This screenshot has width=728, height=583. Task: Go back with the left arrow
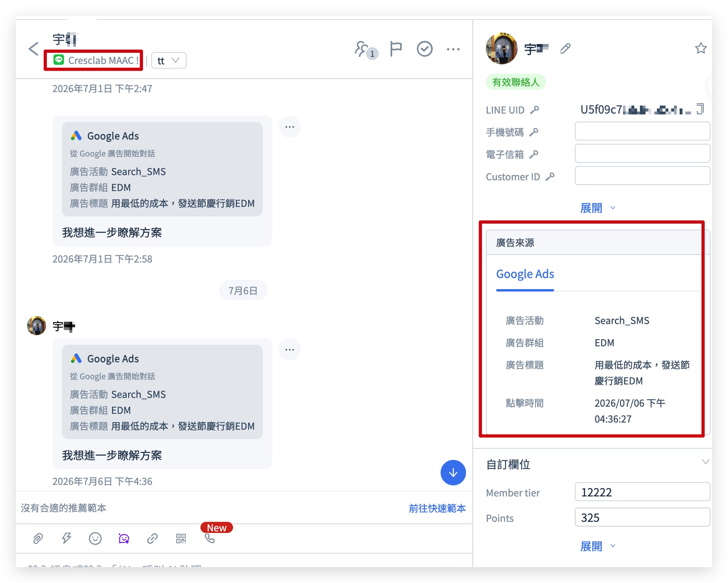pyautogui.click(x=34, y=49)
